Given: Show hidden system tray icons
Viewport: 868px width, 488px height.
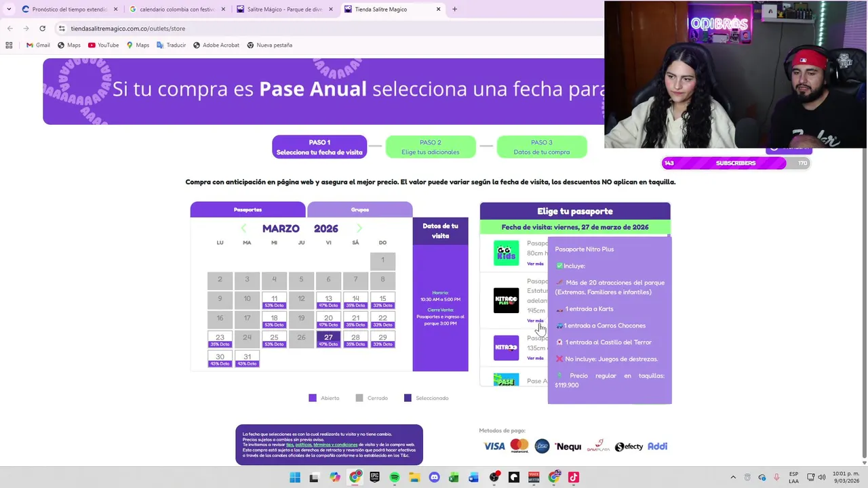Looking at the screenshot, I should point(733,477).
